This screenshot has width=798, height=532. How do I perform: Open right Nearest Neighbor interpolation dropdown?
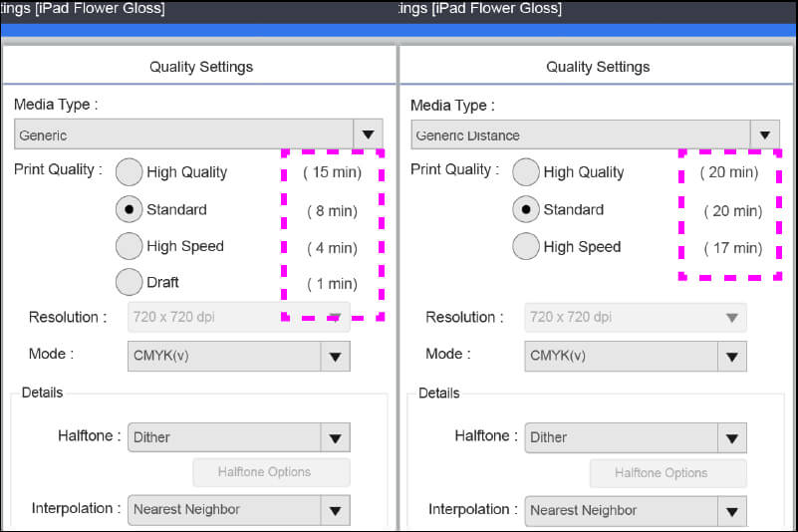coord(731,510)
